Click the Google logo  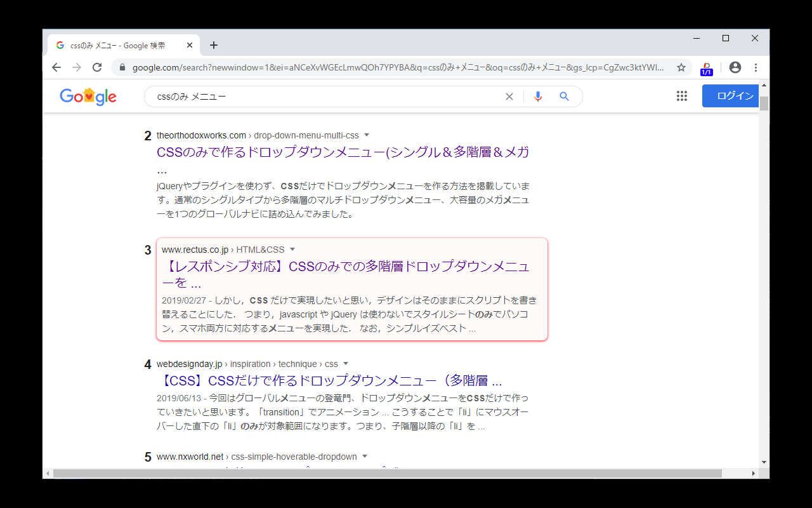88,97
